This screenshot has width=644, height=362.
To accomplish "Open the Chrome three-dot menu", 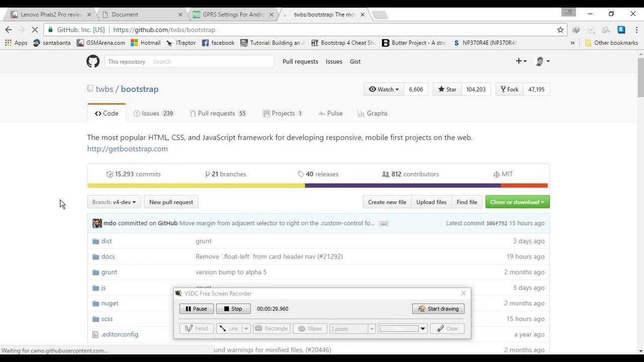I will click(x=636, y=30).
